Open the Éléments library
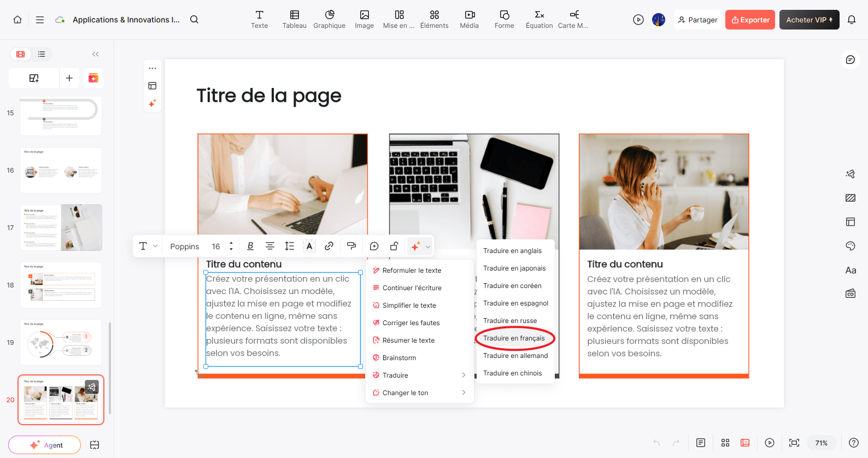868x458 pixels. point(435,20)
